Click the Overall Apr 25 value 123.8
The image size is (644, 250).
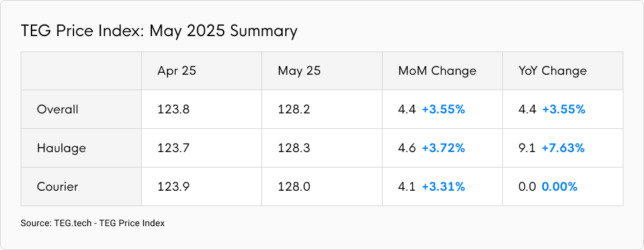tap(173, 110)
